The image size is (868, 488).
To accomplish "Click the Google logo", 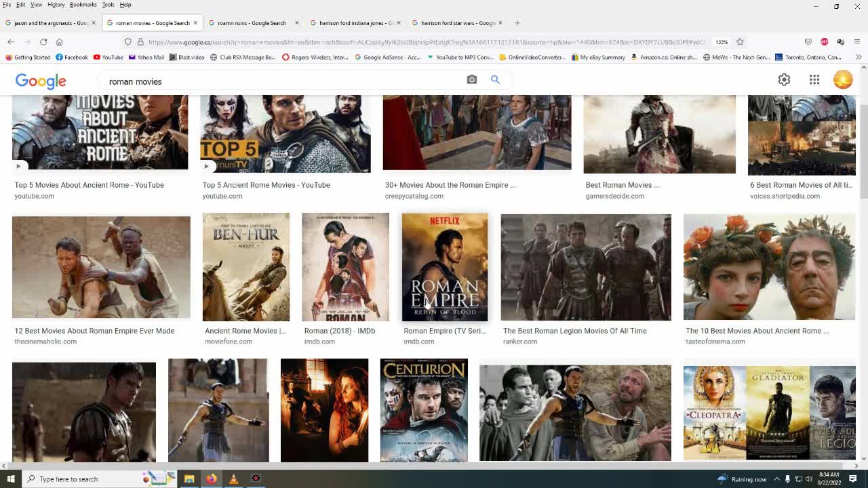I will click(x=41, y=81).
